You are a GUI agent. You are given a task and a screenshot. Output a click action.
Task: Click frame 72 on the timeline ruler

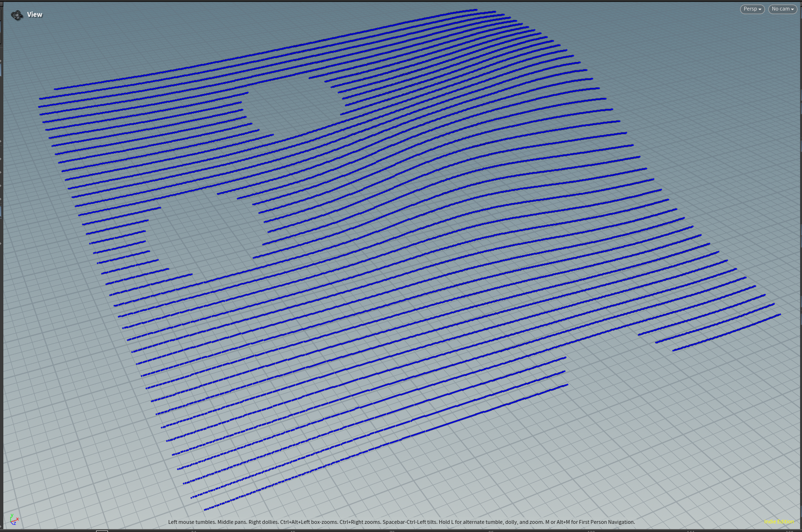point(392,531)
